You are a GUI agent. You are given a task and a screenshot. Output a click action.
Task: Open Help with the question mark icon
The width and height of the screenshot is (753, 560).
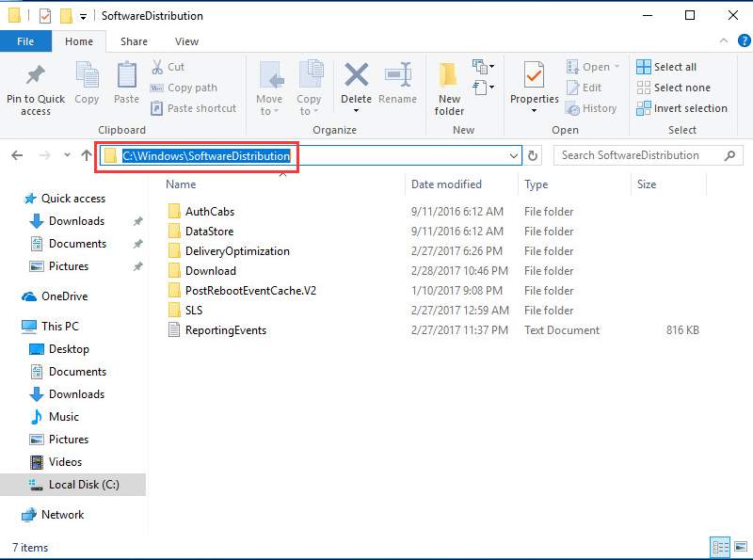(x=745, y=40)
